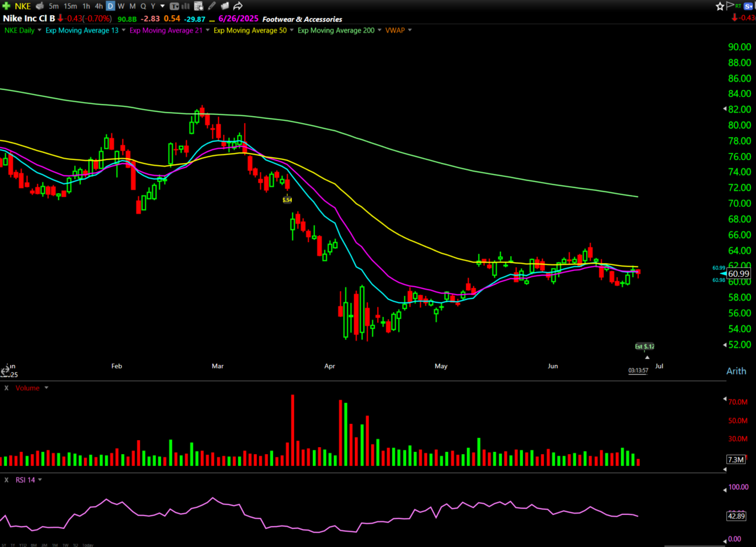Switch chart to quarterly Q timeframe
The height and width of the screenshot is (547, 756).
click(x=143, y=6)
